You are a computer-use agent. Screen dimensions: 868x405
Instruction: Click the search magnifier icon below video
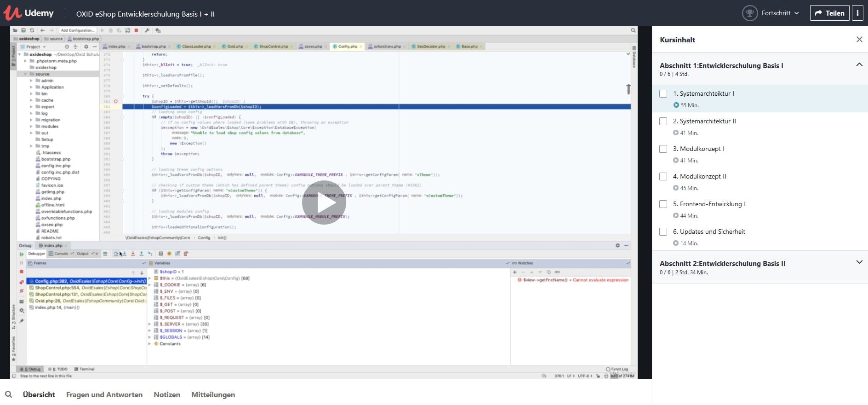tap(8, 394)
